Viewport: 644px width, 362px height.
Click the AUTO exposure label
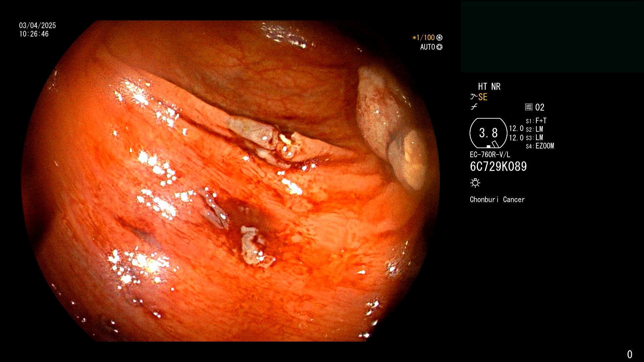click(428, 47)
